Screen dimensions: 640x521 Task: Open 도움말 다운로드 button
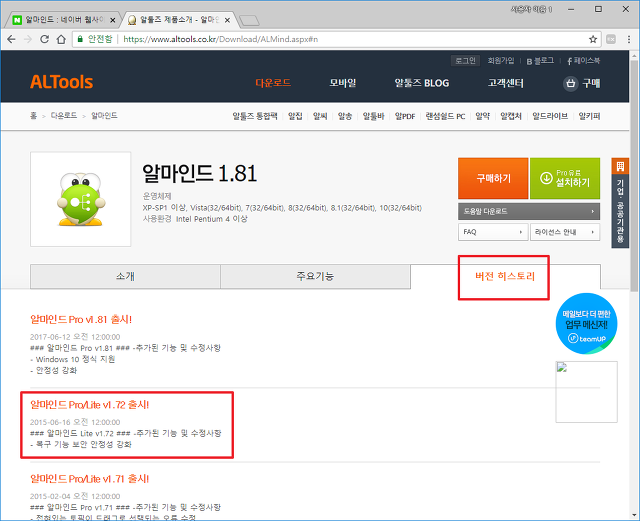529,211
